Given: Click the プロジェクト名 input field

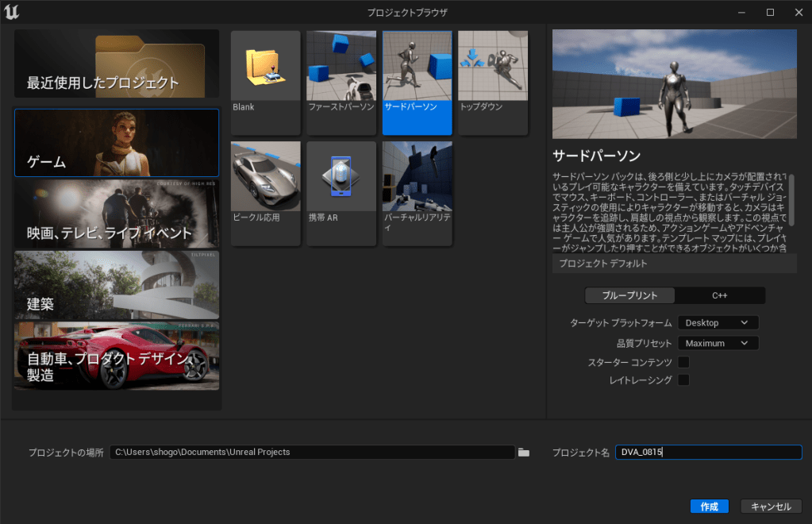Looking at the screenshot, I should click(x=708, y=453).
